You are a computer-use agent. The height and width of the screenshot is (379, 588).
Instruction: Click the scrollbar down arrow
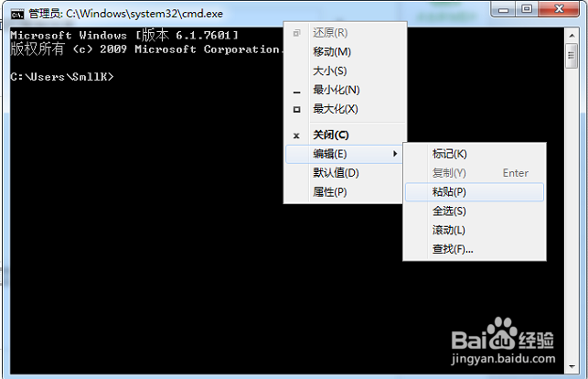tap(572, 366)
